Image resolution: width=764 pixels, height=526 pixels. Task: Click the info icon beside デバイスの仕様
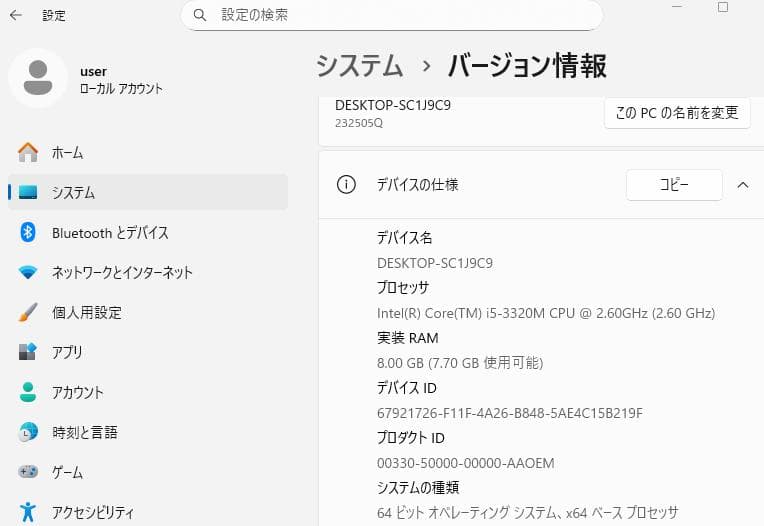coord(346,185)
